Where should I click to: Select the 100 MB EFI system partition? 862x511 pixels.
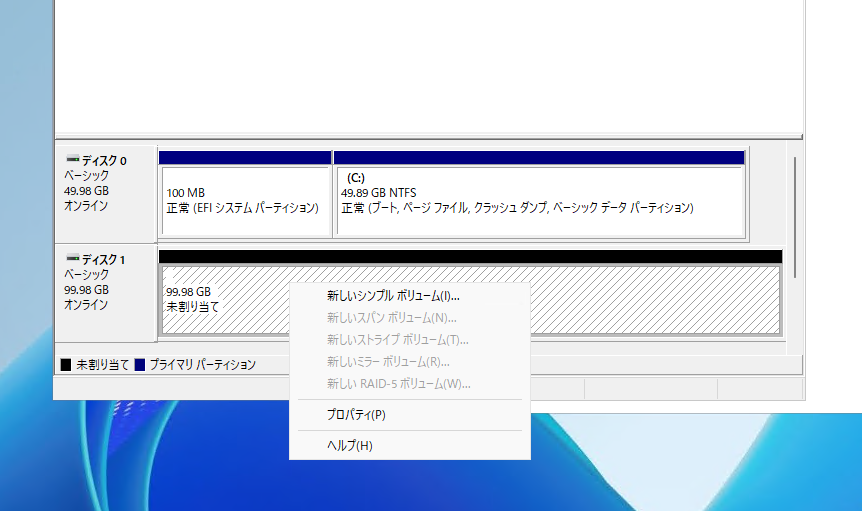tap(245, 201)
